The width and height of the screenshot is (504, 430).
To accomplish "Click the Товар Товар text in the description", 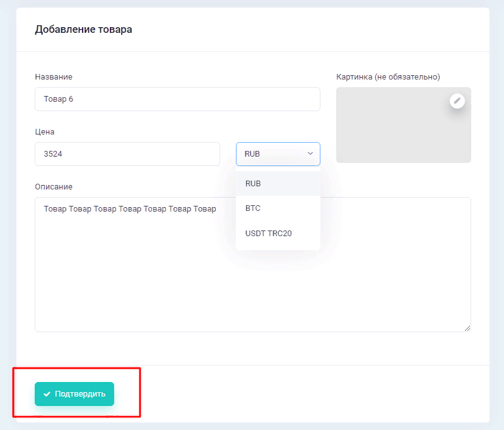I will coord(129,209).
